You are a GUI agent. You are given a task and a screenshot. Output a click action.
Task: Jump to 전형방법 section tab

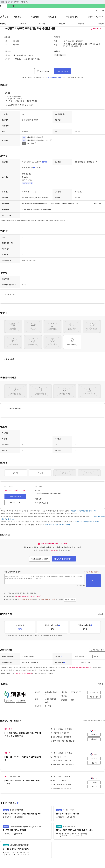tap(81, 24)
